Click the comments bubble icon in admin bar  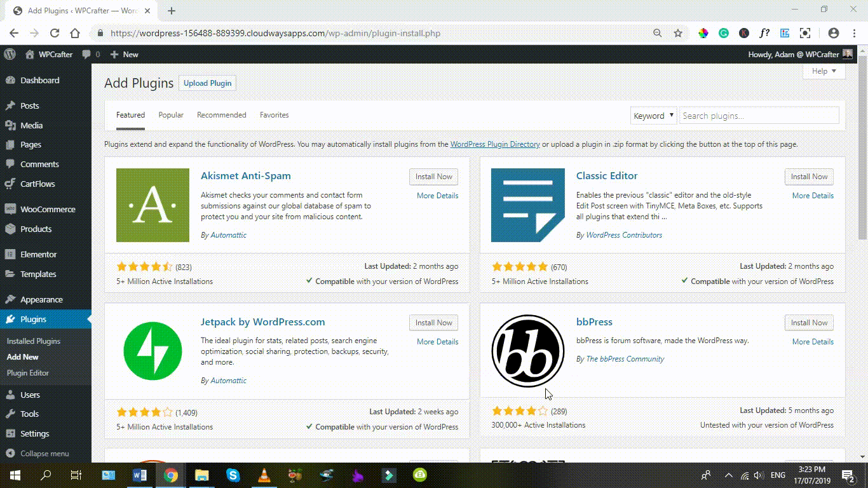point(91,55)
